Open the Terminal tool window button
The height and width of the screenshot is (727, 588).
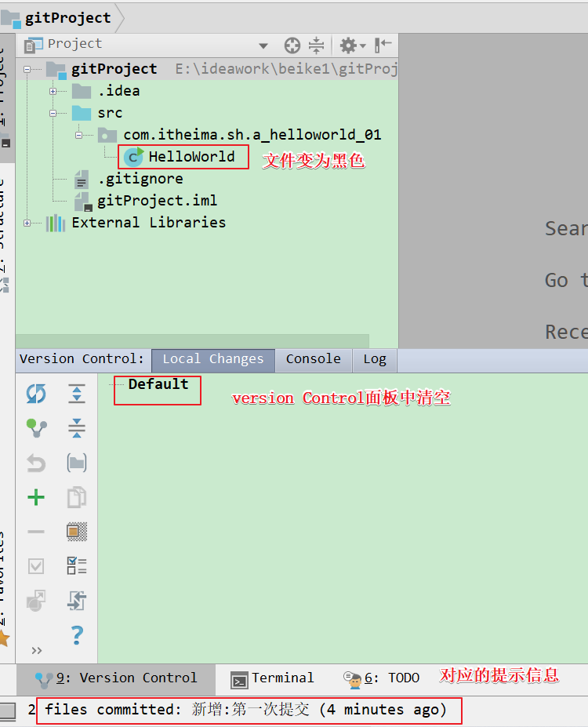(273, 678)
